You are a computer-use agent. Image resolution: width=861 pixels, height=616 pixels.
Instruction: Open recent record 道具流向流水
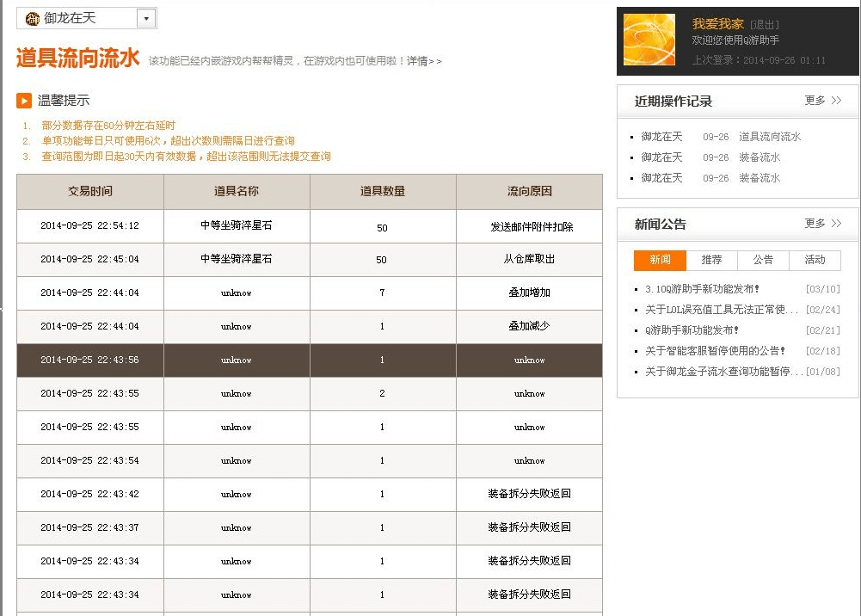769,137
